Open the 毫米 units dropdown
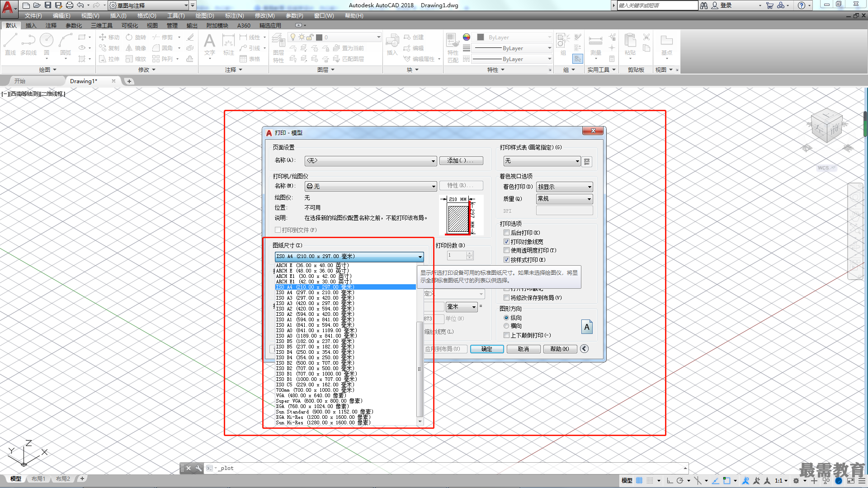The width and height of the screenshot is (868, 488). pyautogui.click(x=462, y=307)
